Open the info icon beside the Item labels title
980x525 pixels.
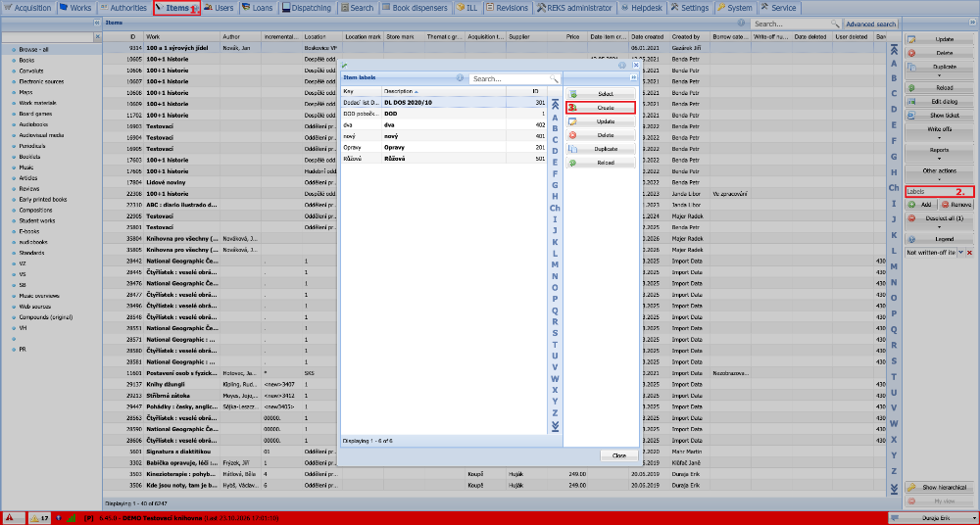[460, 78]
